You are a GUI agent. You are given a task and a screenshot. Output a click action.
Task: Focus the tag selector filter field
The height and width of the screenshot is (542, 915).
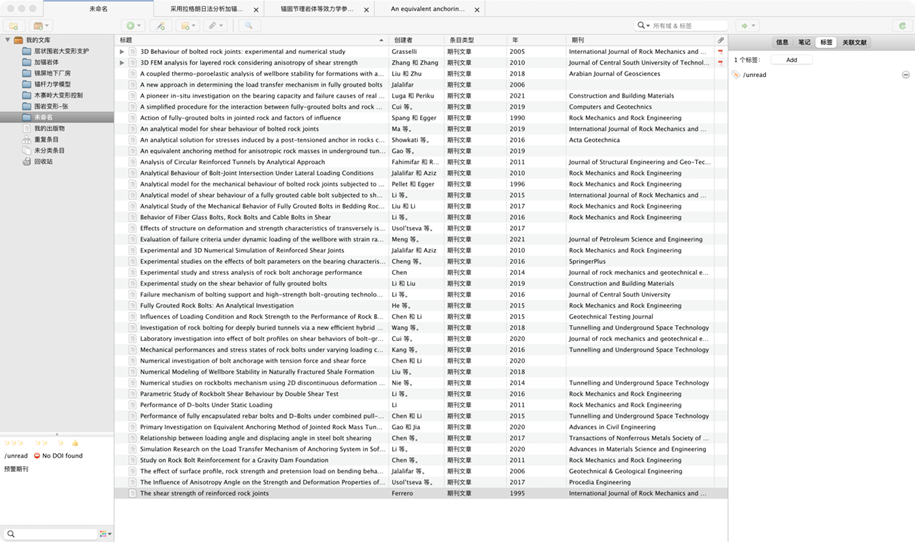[50, 534]
